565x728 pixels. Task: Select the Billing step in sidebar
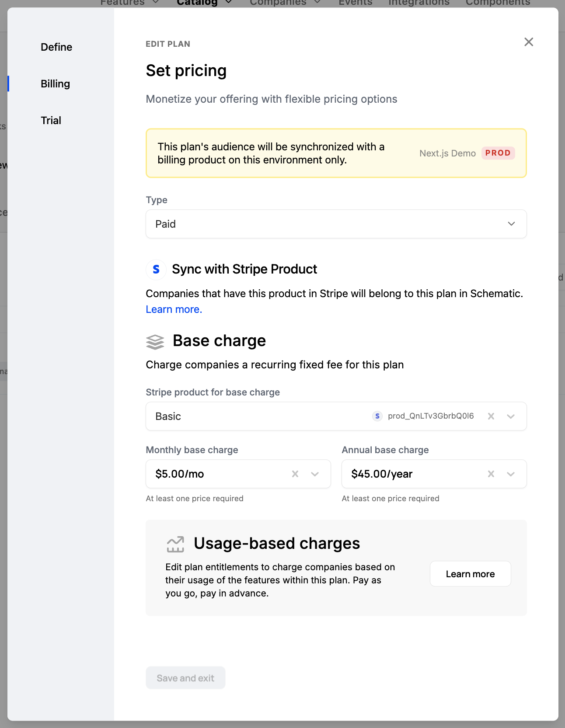(56, 84)
